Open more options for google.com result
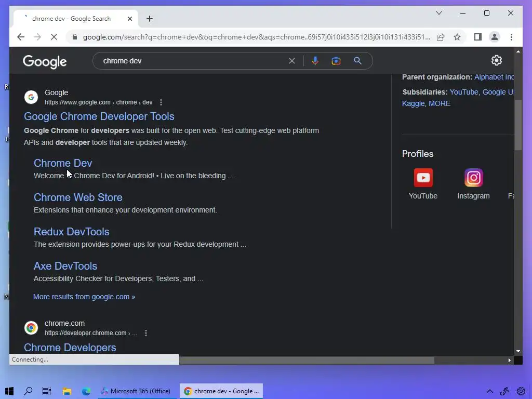 tap(161, 102)
